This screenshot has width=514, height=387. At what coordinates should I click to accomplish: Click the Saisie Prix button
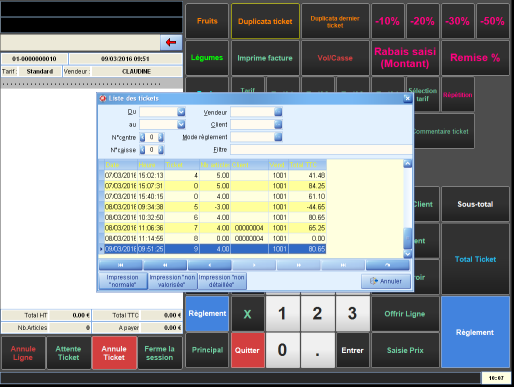tap(405, 350)
